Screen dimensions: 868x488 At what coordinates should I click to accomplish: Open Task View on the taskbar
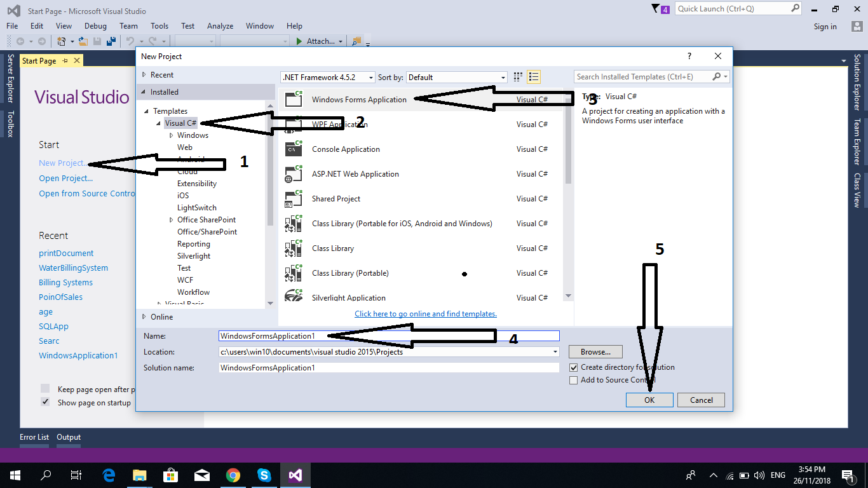[x=76, y=475]
